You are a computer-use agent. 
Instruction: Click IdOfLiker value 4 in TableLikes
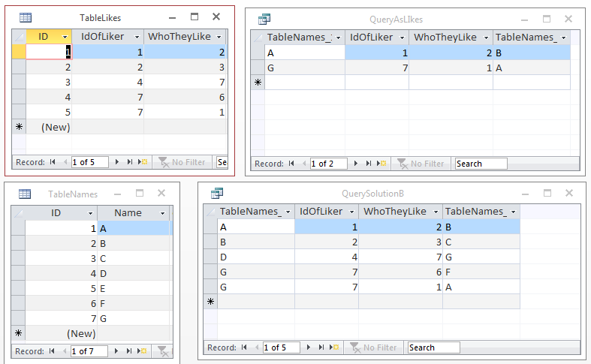[108, 82]
